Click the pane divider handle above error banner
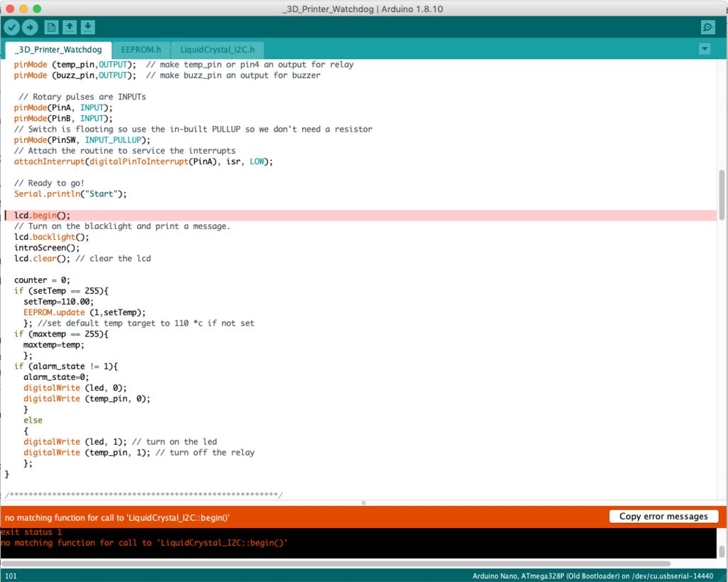The height and width of the screenshot is (582, 728). [363, 503]
